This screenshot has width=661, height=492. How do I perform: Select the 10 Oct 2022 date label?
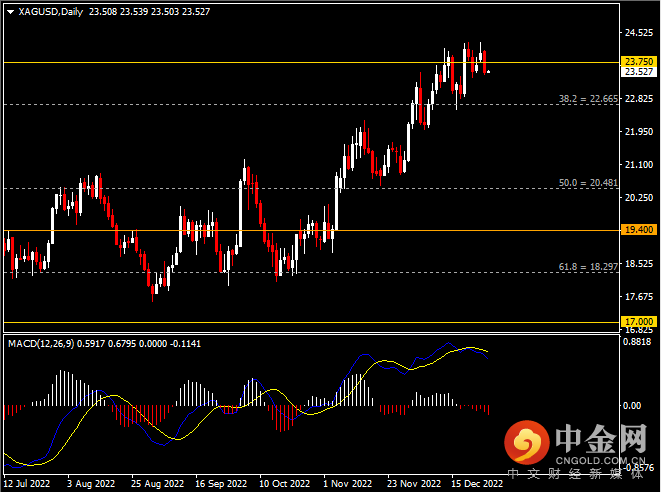(x=287, y=484)
